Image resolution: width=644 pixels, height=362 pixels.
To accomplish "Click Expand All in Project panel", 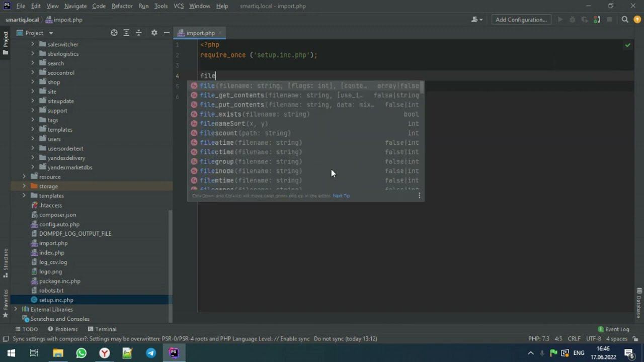I will 126,33.
